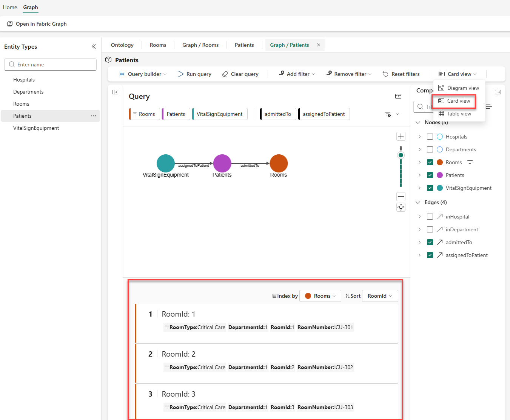Click the search icon in components filter
Screen dimensions: 510x420
coord(420,107)
